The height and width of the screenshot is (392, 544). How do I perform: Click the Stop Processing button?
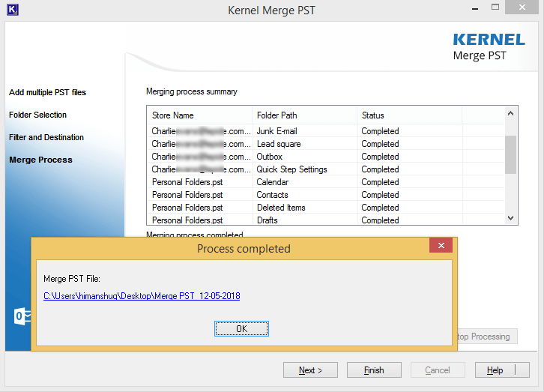pyautogui.click(x=488, y=337)
